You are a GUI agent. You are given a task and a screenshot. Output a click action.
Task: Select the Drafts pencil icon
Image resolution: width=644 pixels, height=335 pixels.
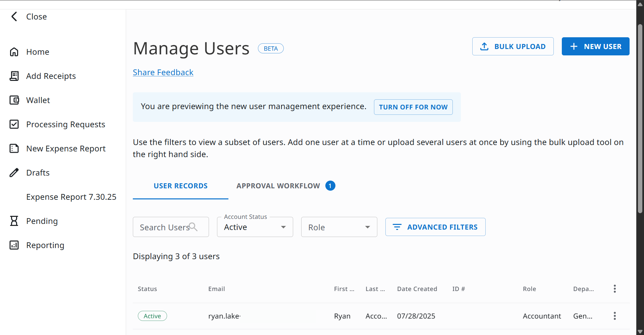click(14, 173)
